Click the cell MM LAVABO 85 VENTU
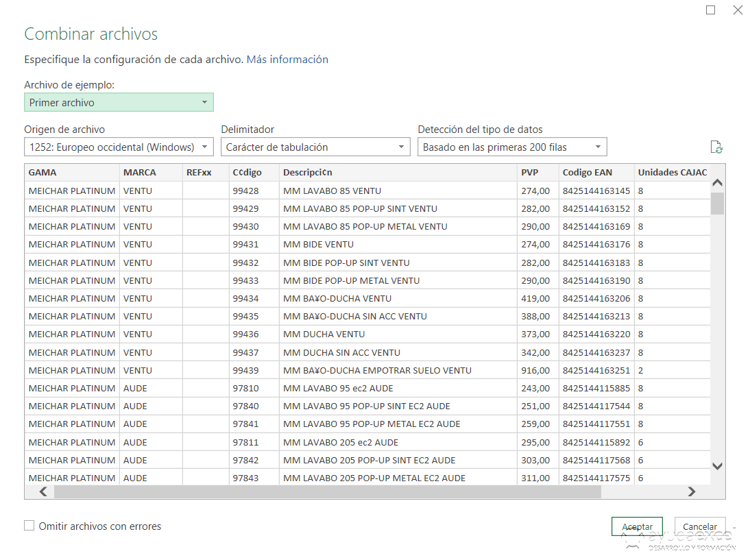Viewport: 750px width, 560px height. point(398,191)
